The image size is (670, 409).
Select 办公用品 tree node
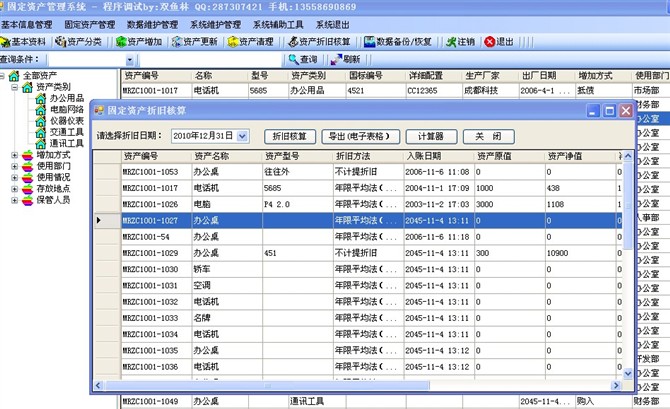click(67, 98)
